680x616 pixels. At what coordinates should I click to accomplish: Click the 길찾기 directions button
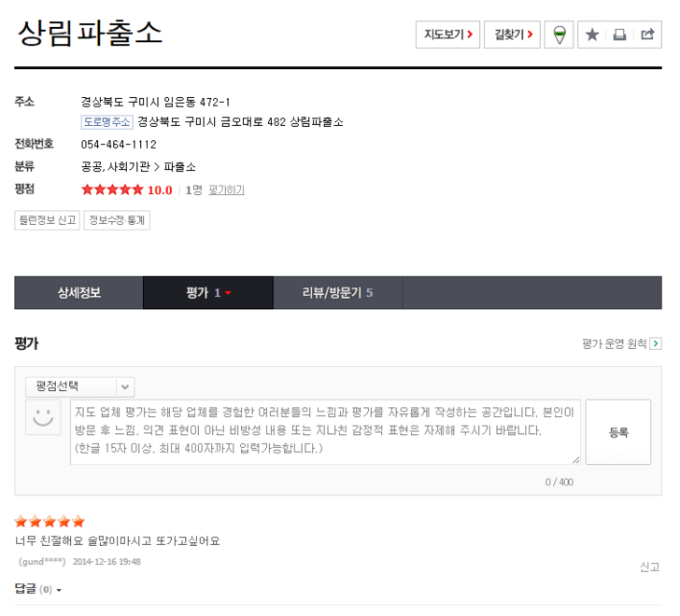point(512,35)
